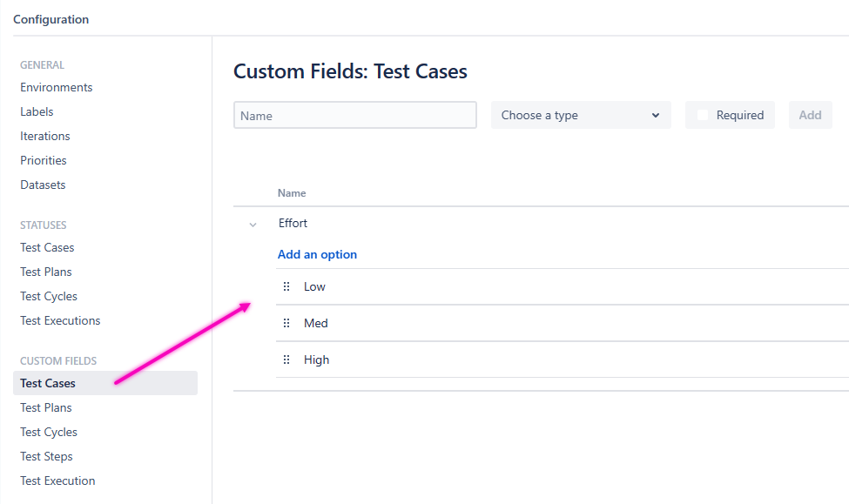This screenshot has width=849, height=504.
Task: Open the Choose a type dropdown
Action: click(581, 115)
